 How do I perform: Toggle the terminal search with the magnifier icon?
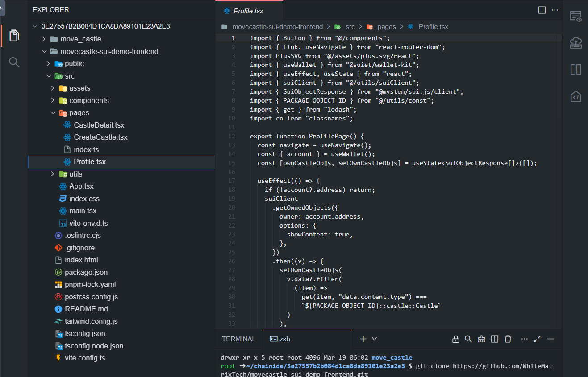[468, 339]
